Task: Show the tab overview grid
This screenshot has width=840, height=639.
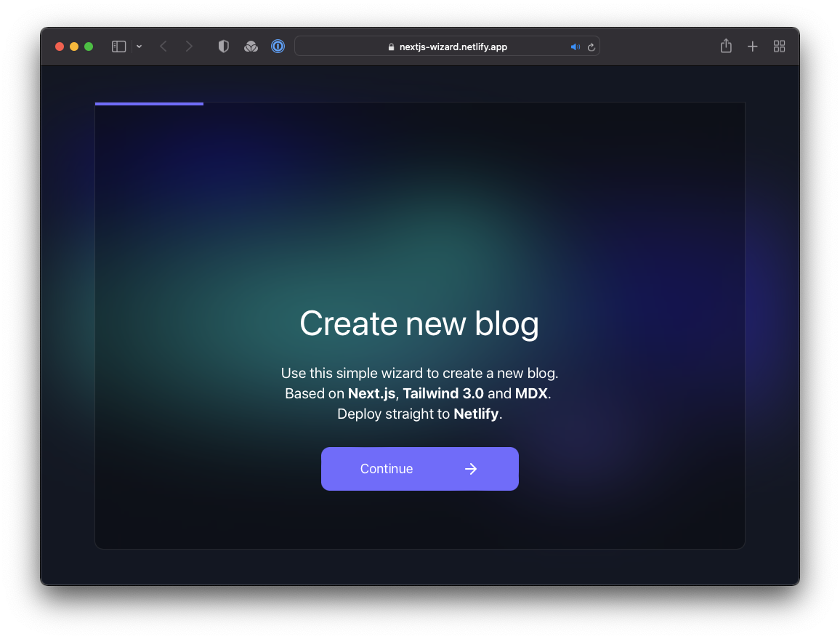Action: (779, 46)
